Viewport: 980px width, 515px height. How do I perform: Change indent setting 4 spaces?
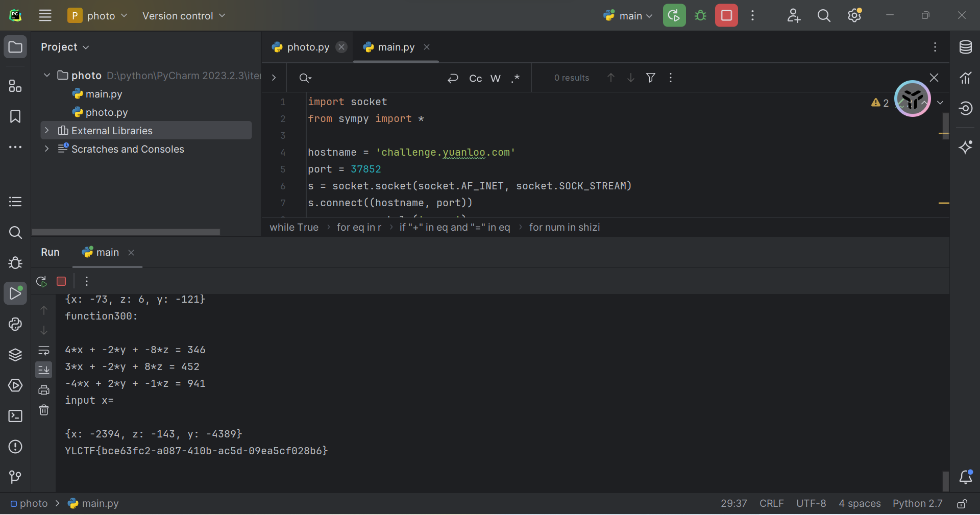(860, 504)
